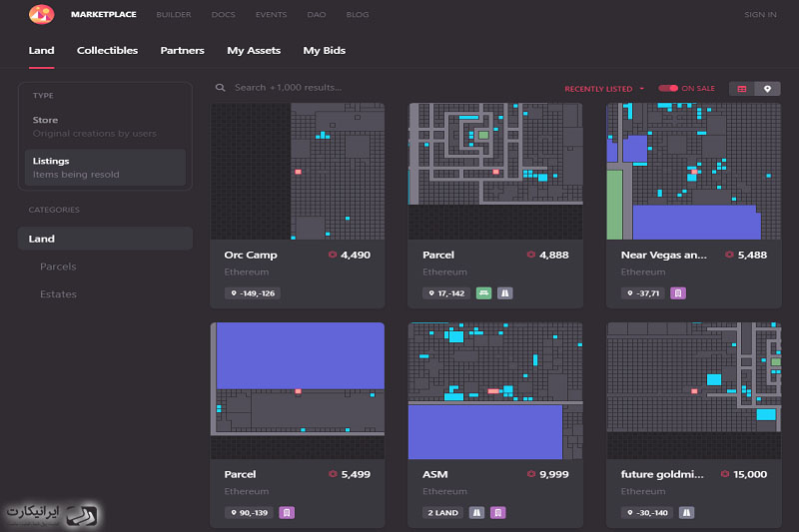
Task: Open the Near Vegas map thumbnail
Action: pyautogui.click(x=693, y=171)
